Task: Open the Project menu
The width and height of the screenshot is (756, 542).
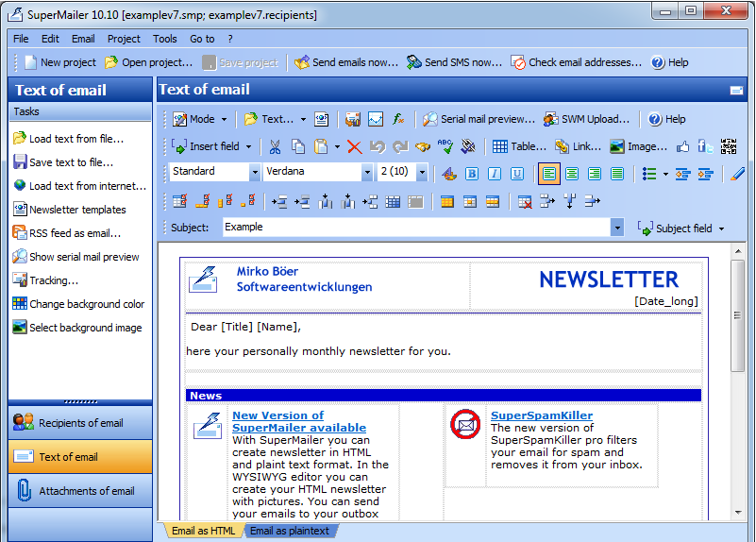Action: coord(124,39)
